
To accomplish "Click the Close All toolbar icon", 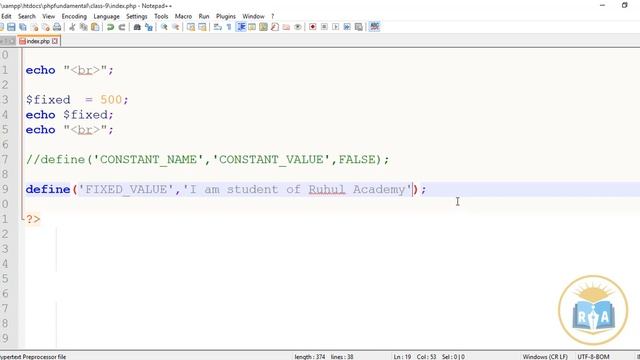I will [x=46, y=27].
